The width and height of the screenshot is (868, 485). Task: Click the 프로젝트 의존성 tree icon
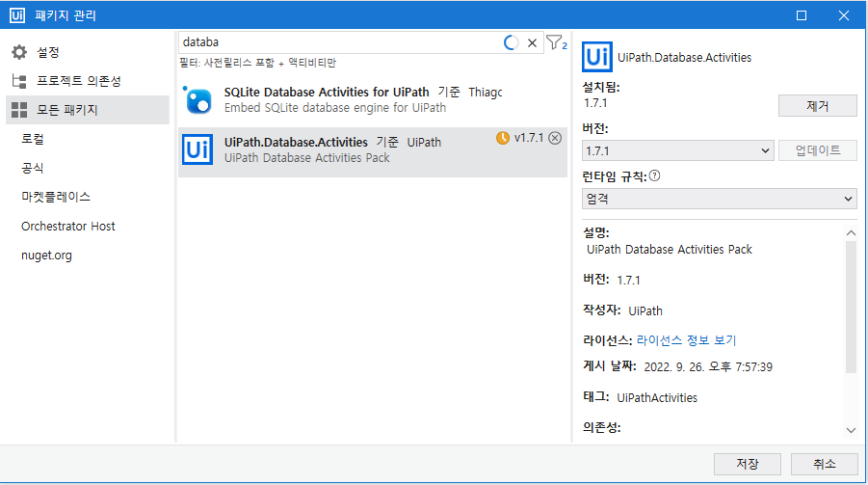[19, 81]
